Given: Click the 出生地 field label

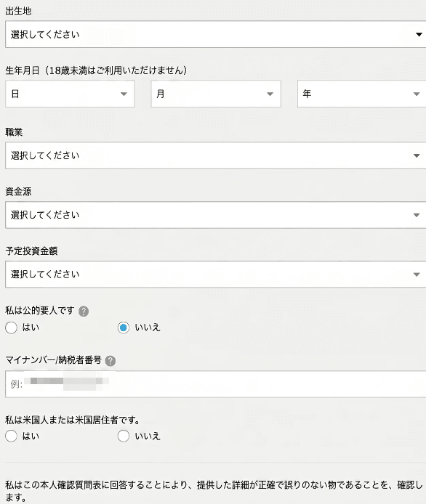Looking at the screenshot, I should [18, 11].
